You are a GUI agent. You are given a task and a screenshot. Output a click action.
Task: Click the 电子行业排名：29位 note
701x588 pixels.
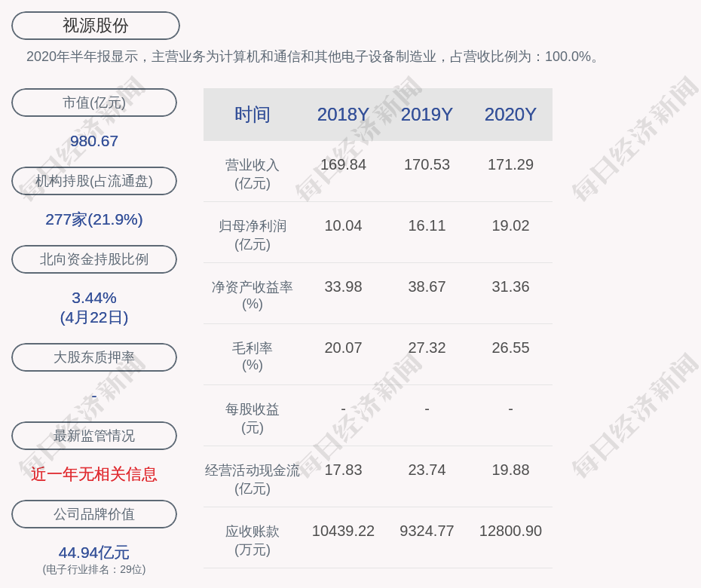click(x=94, y=569)
